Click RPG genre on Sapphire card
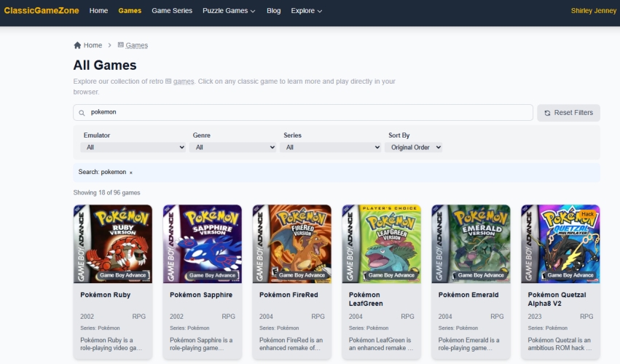This screenshot has height=364, width=620. point(228,317)
